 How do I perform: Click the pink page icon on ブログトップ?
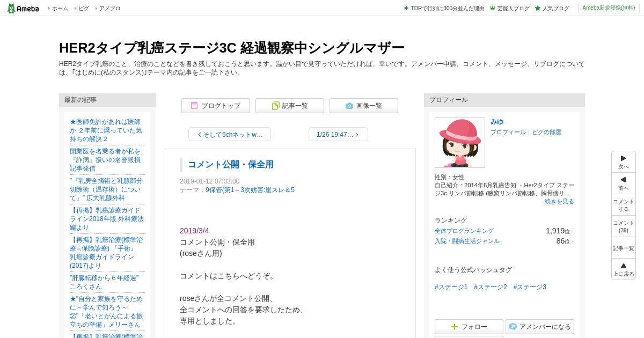(x=194, y=106)
